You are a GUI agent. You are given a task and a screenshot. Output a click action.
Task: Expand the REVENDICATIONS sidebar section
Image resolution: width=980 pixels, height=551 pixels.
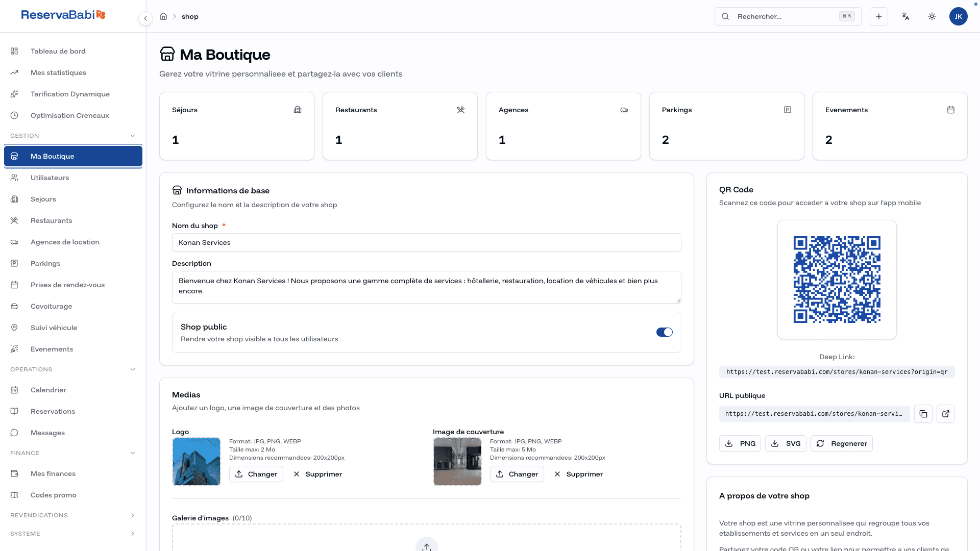click(x=133, y=515)
